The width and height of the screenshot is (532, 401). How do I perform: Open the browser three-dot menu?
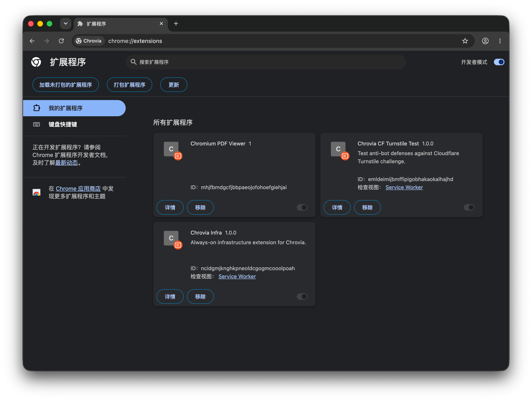(x=500, y=41)
